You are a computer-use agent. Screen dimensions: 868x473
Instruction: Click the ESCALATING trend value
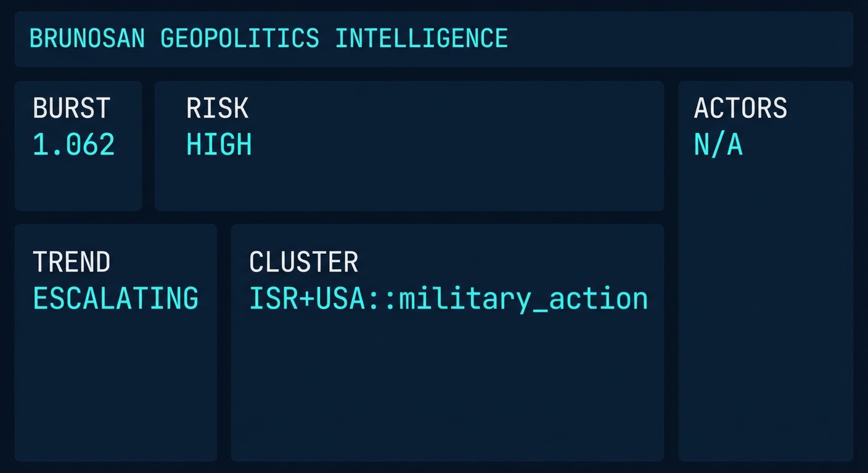point(116,298)
